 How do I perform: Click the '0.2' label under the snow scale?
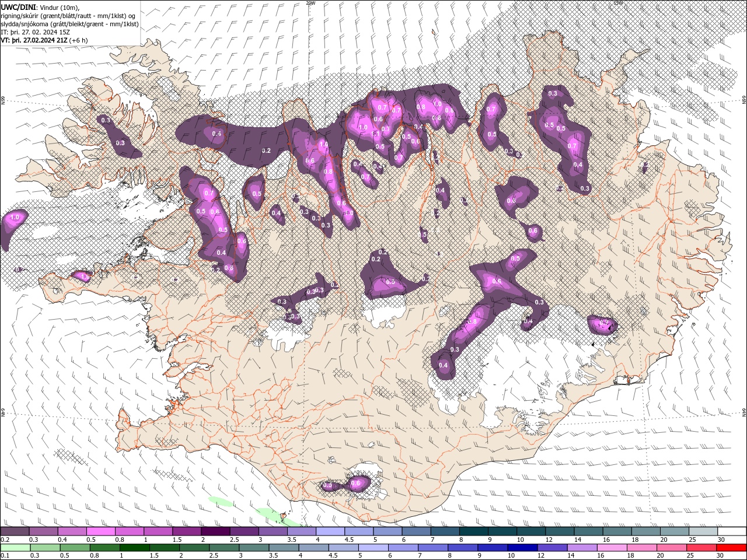pos(4,540)
